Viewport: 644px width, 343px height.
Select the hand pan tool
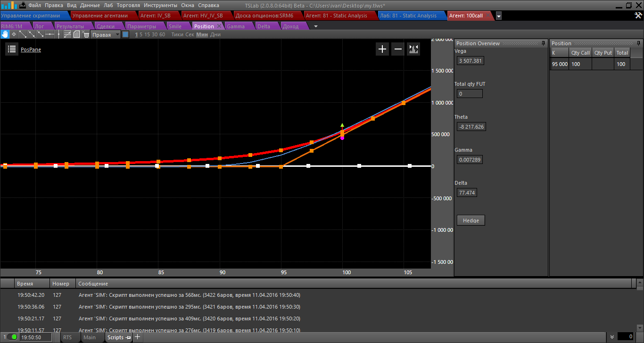[5, 34]
